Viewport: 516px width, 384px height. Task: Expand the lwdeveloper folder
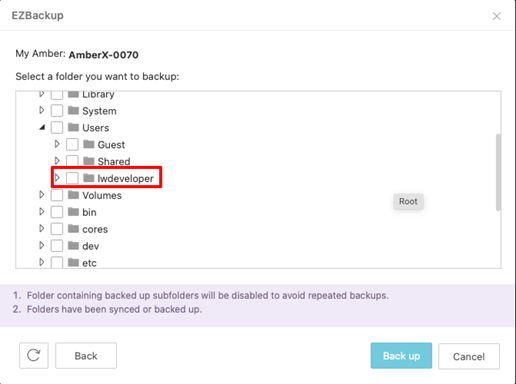tap(57, 178)
